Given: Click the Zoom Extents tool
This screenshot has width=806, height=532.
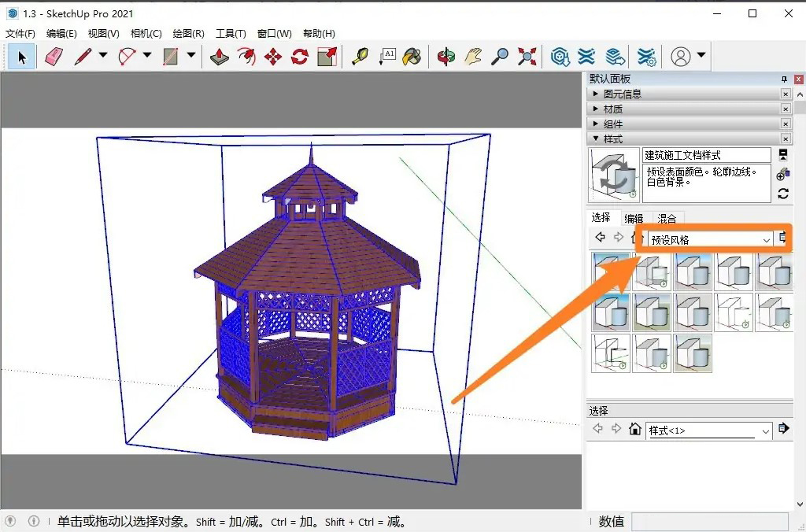Looking at the screenshot, I should [x=527, y=57].
